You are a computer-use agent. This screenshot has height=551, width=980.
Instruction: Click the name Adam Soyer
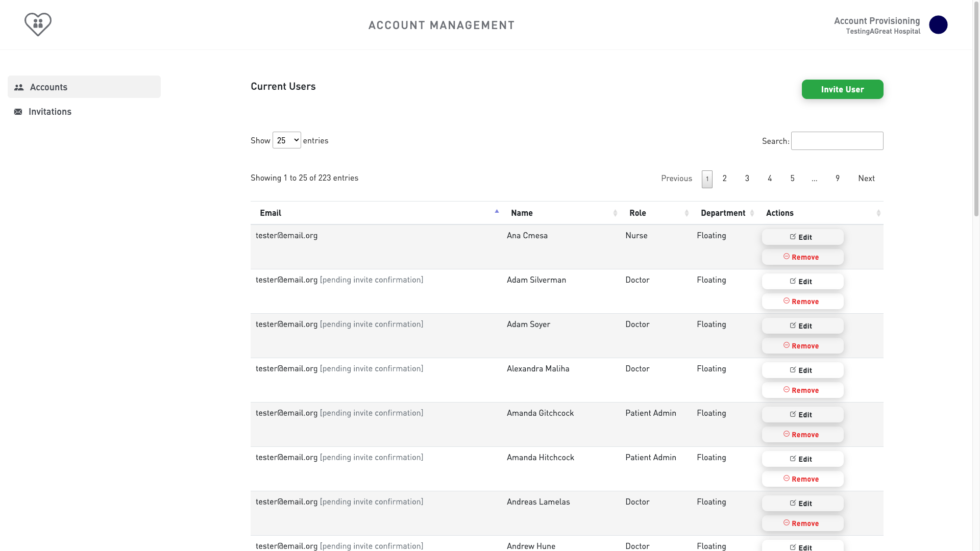click(x=528, y=324)
